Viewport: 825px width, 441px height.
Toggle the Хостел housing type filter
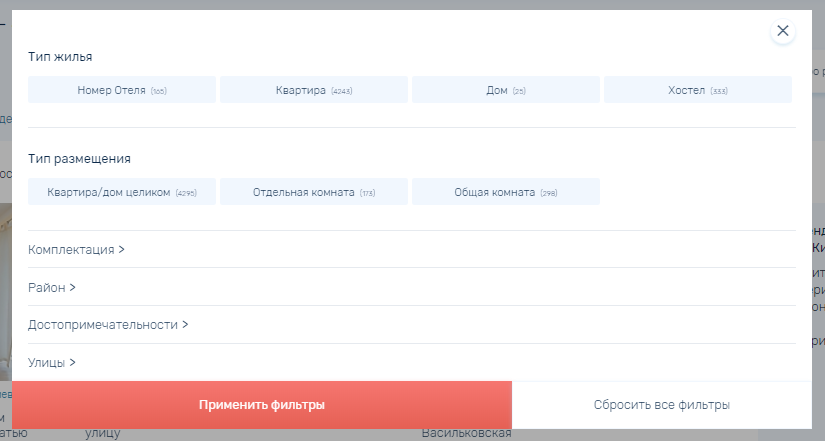pyautogui.click(x=698, y=90)
